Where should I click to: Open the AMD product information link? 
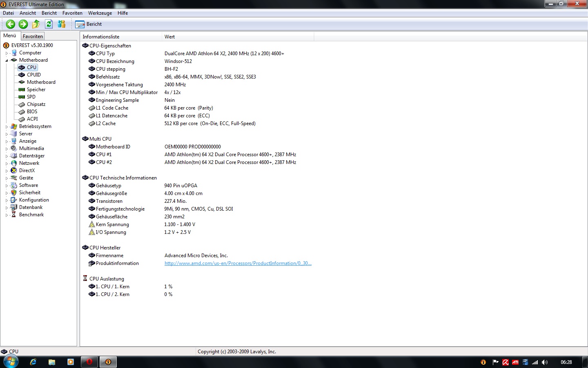(x=238, y=263)
